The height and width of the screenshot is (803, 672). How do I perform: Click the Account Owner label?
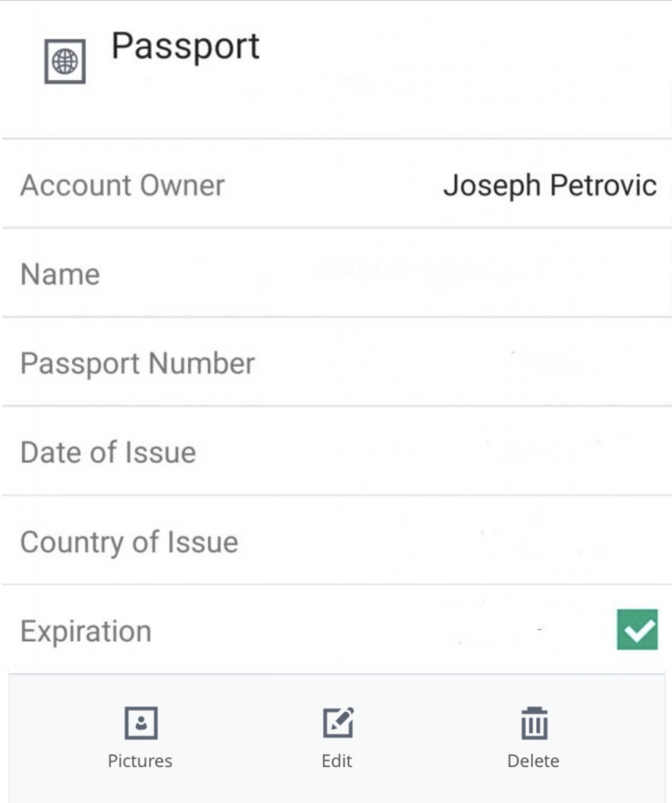coord(122,185)
